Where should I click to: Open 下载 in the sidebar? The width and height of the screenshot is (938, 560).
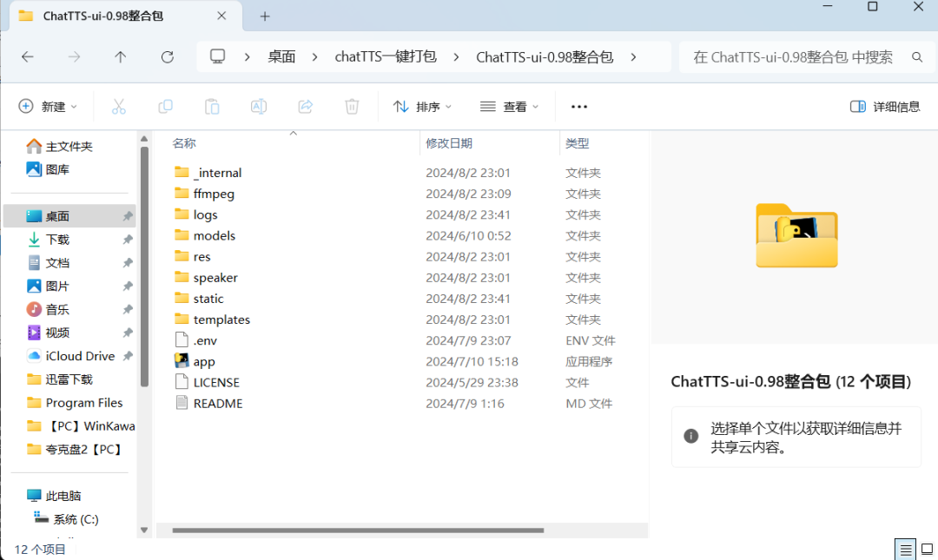[x=49, y=240]
